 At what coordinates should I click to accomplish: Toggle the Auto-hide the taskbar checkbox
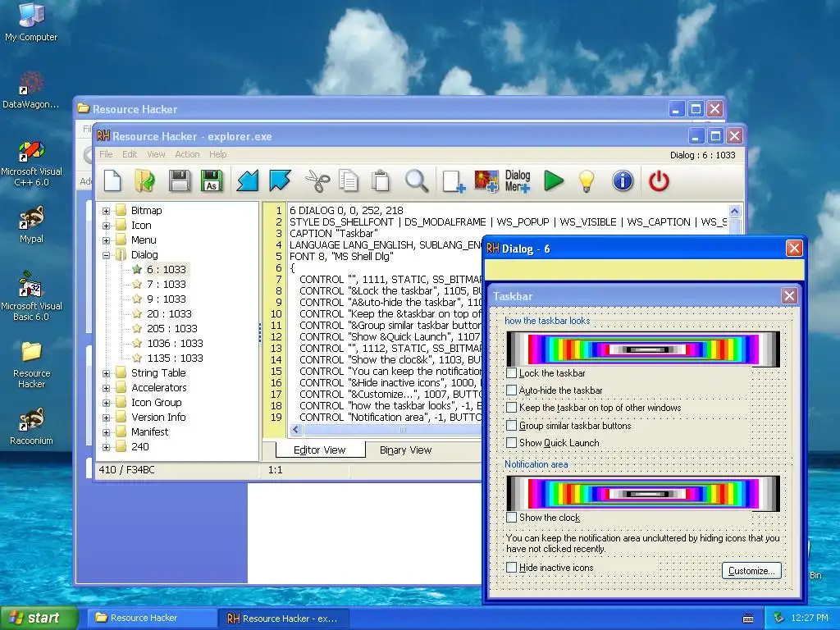click(x=512, y=390)
